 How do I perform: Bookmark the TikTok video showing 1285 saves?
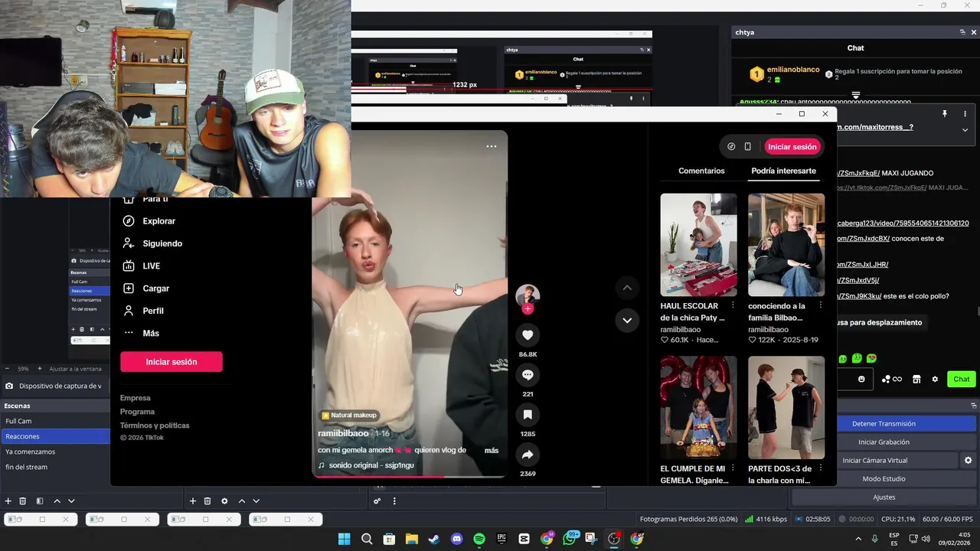pos(528,415)
